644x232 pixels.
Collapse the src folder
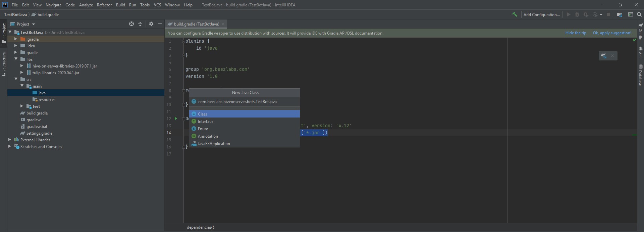(16, 79)
